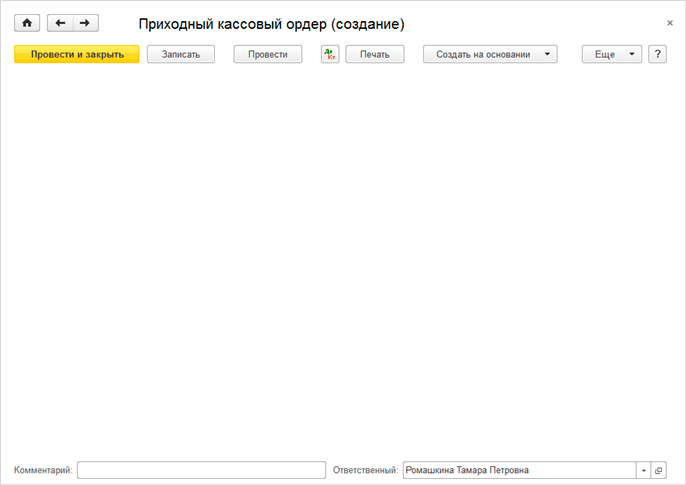Click the Ответственный field with Ромашкина Тамара Петровна
686x485 pixels.
pyautogui.click(x=517, y=470)
